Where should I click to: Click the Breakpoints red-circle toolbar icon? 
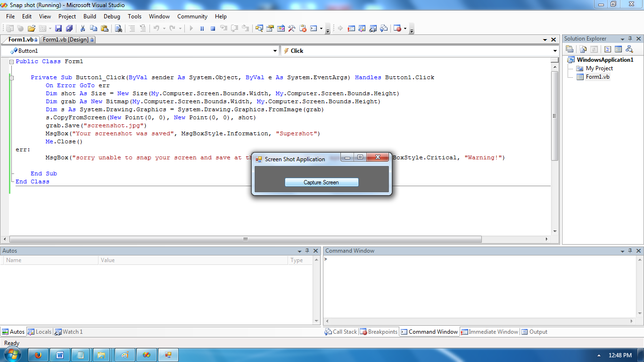click(x=397, y=28)
